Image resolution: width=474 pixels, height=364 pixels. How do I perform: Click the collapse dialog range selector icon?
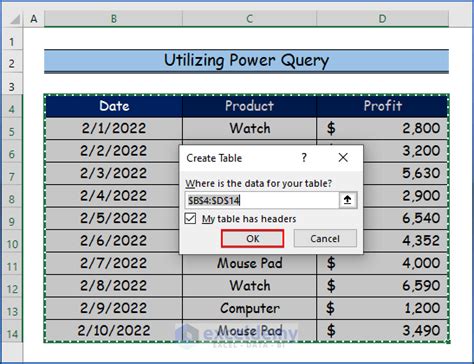[x=348, y=200]
